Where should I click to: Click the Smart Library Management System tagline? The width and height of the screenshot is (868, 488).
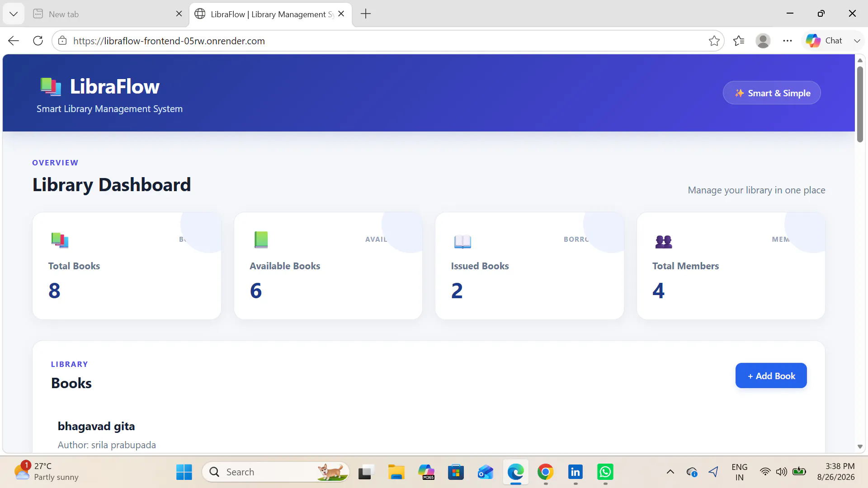coord(109,109)
